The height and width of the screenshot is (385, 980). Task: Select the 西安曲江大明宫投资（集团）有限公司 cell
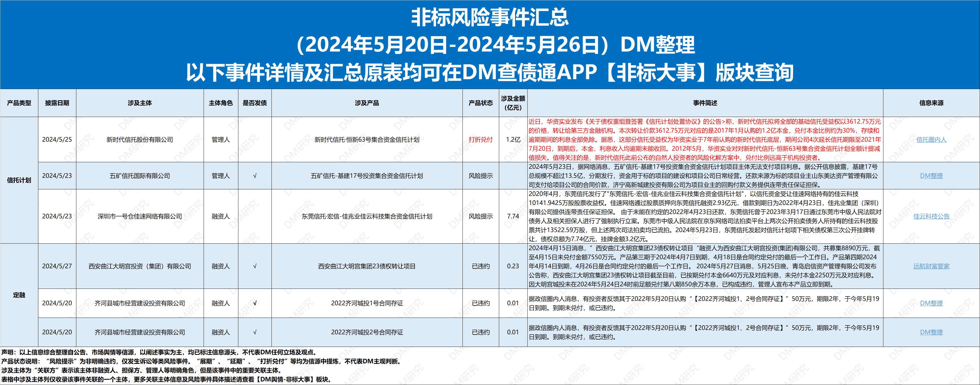[140, 266]
